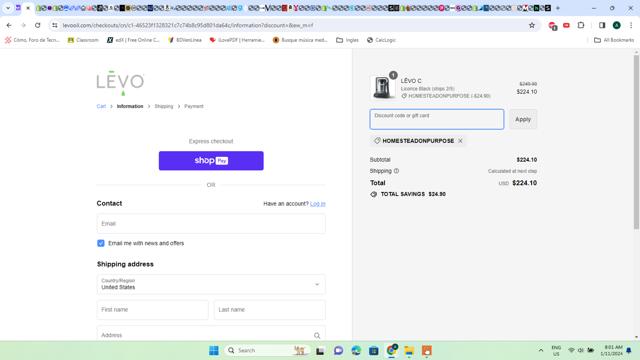Focus the Discount code or gift card field
This screenshot has width=640, height=360.
pyautogui.click(x=437, y=119)
